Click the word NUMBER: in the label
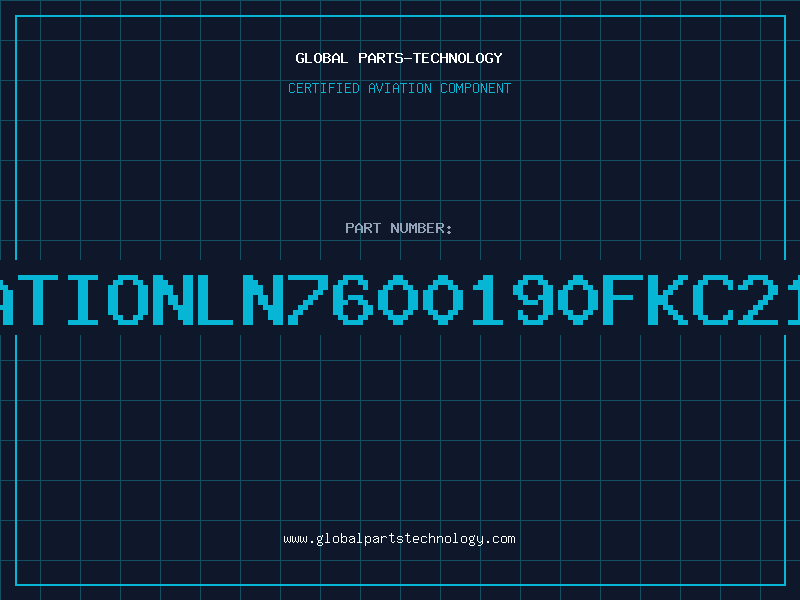 click(421, 228)
